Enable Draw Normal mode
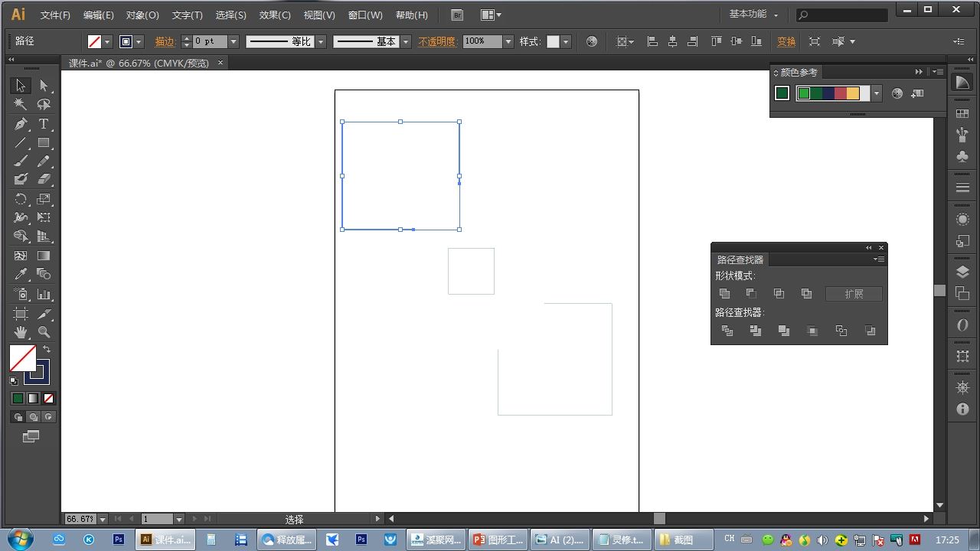The height and width of the screenshot is (551, 980). (17, 417)
